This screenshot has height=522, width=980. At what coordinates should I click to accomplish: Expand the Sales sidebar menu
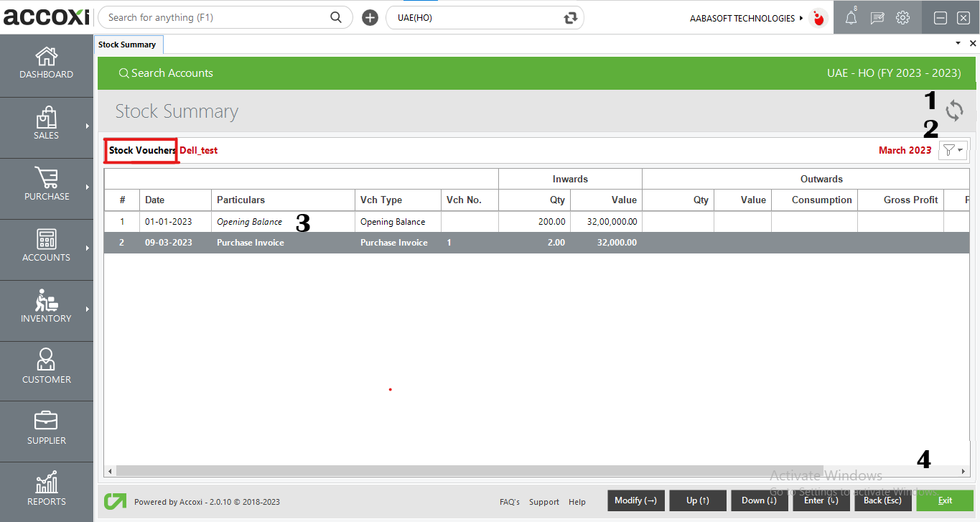(47, 124)
